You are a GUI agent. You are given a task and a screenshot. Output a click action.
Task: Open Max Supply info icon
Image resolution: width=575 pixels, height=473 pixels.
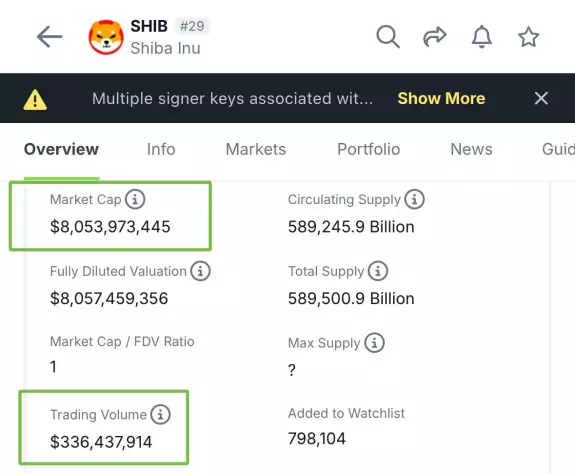[x=374, y=343]
